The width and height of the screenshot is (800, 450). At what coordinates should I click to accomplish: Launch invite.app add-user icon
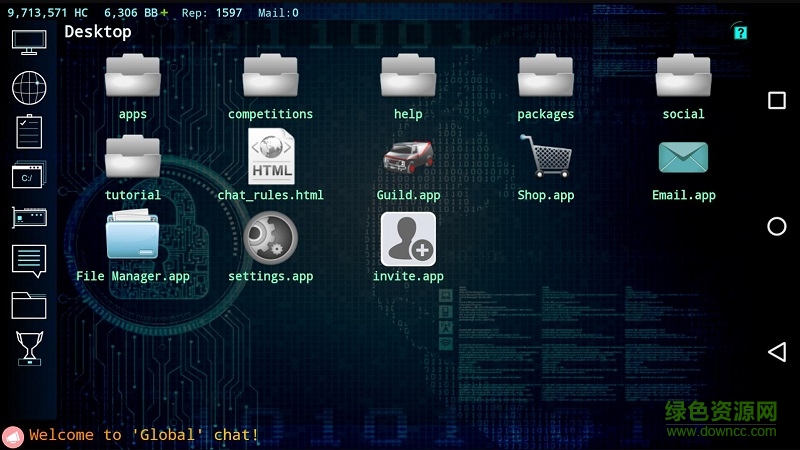(x=408, y=239)
